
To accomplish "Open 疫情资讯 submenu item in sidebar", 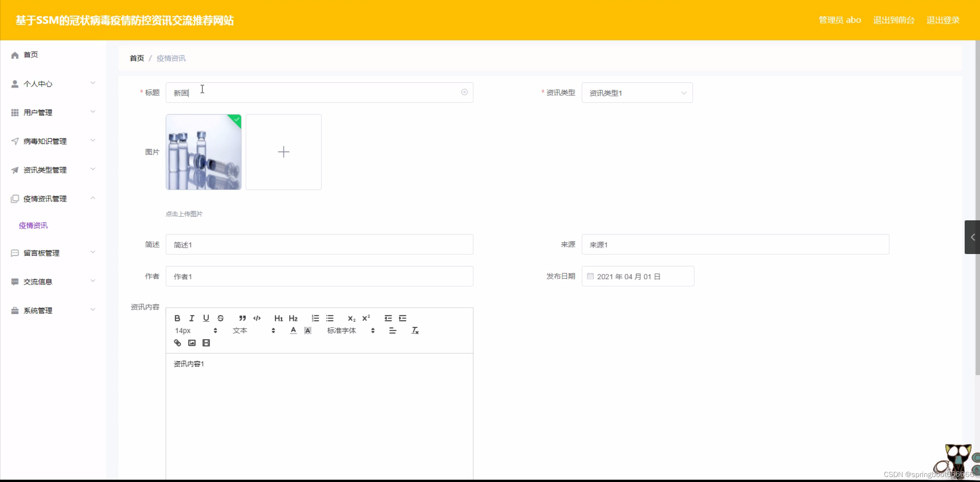I will (33, 225).
